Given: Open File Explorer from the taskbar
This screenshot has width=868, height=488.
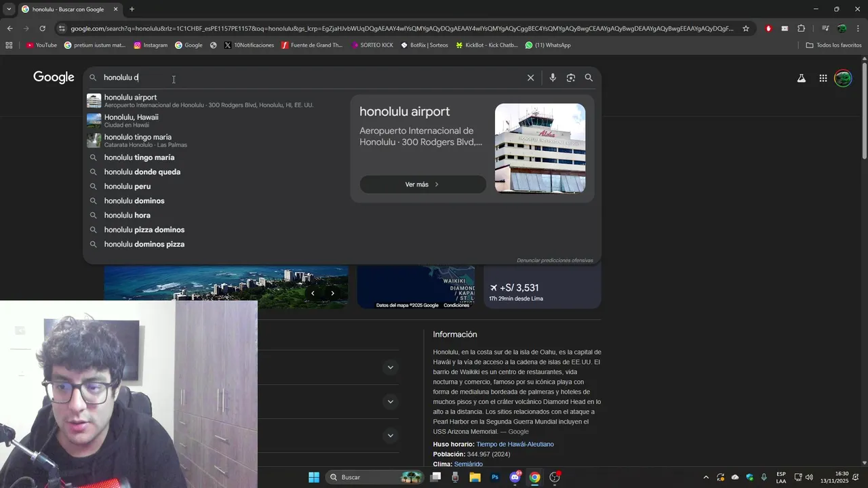Looking at the screenshot, I should coord(475,477).
